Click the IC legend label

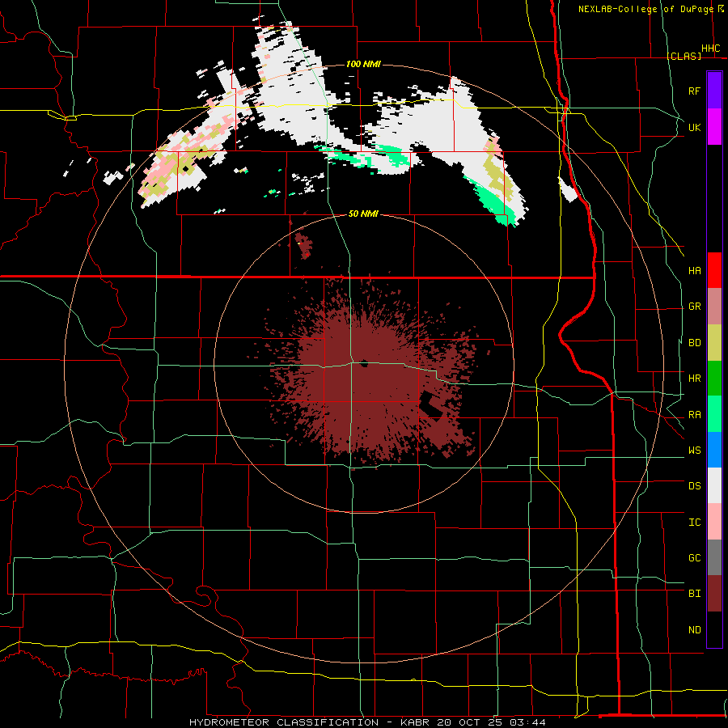[x=694, y=523]
